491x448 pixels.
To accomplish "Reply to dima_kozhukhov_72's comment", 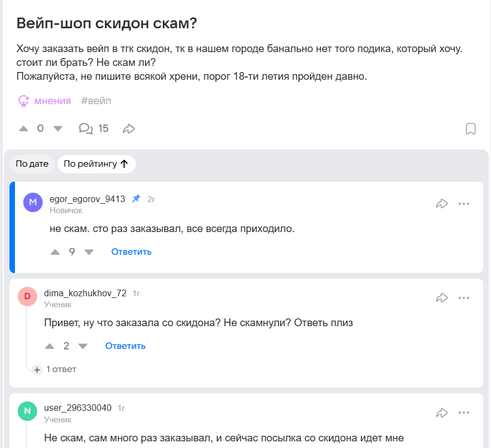I will [125, 346].
